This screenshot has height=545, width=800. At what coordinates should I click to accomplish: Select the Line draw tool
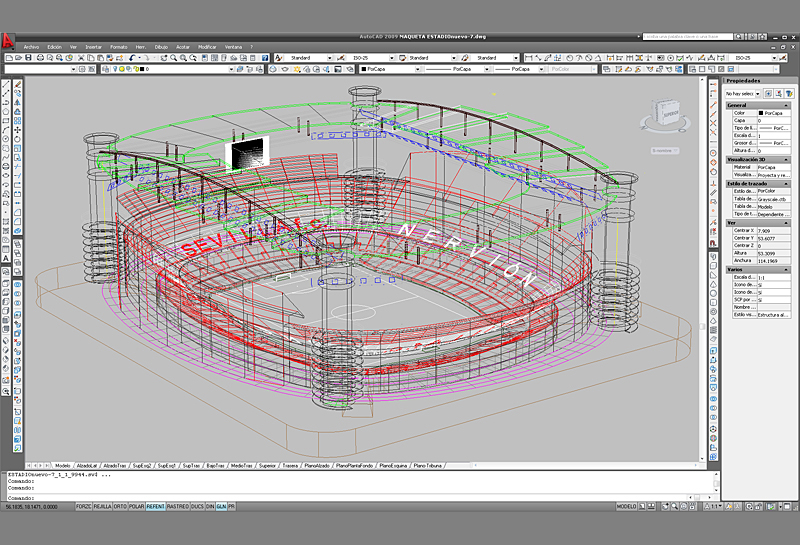(x=6, y=84)
